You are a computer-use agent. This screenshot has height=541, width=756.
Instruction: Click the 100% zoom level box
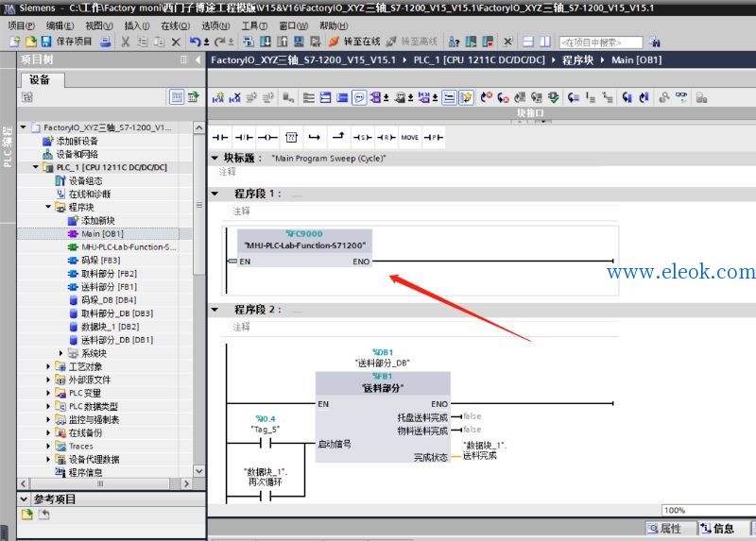coord(709,510)
